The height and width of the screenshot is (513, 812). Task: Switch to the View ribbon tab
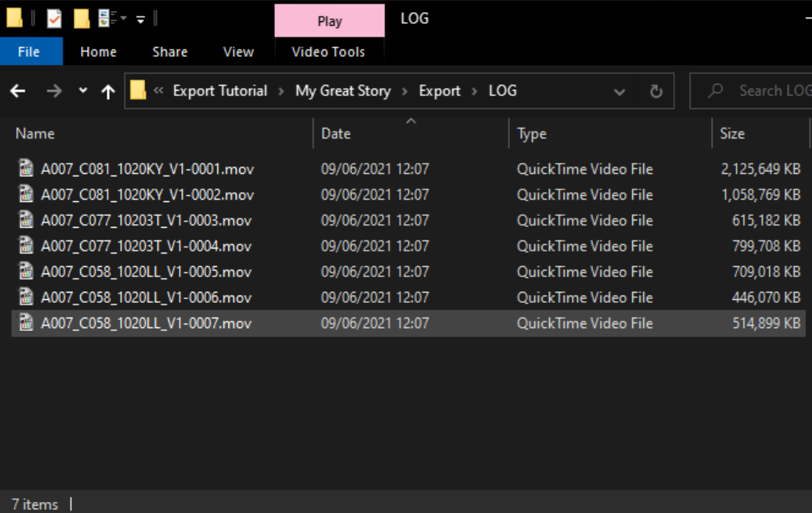click(x=237, y=52)
